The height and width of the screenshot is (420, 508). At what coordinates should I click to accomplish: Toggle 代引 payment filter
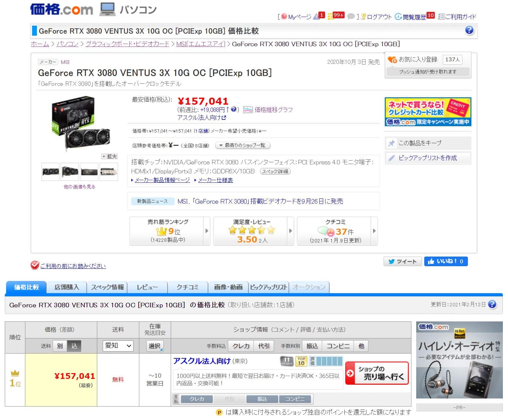[x=264, y=346]
